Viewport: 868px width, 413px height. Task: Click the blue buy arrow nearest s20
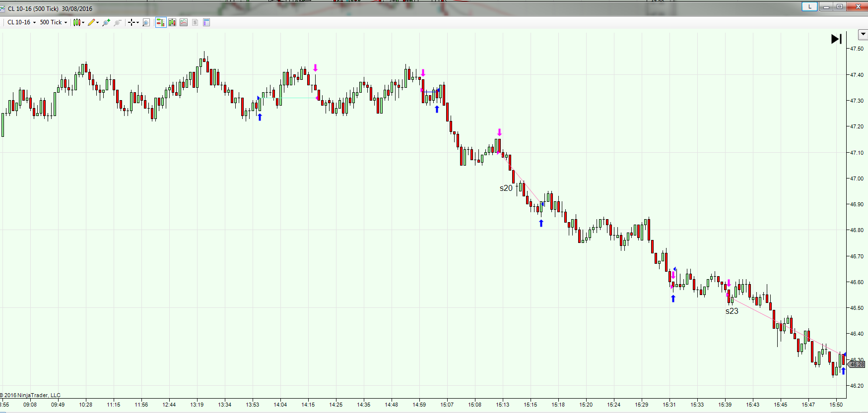tap(541, 224)
